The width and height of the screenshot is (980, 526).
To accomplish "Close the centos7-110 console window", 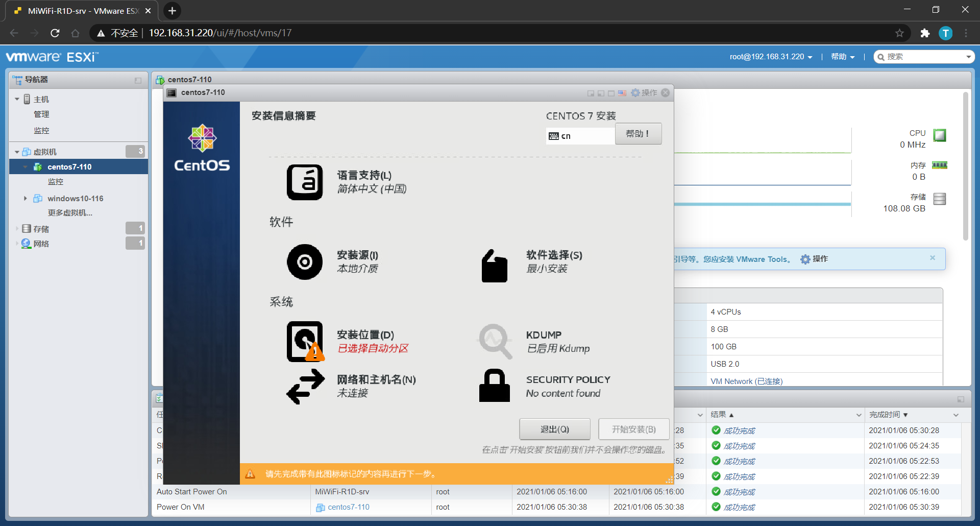I will point(666,92).
